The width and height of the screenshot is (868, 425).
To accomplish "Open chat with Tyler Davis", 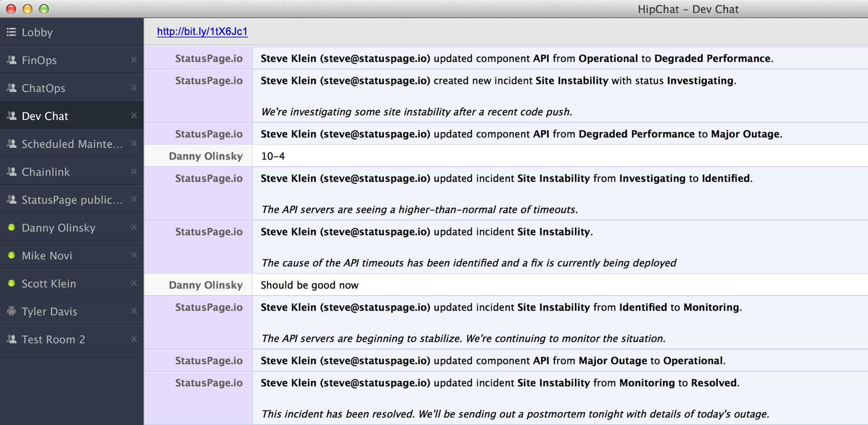I will (72, 311).
